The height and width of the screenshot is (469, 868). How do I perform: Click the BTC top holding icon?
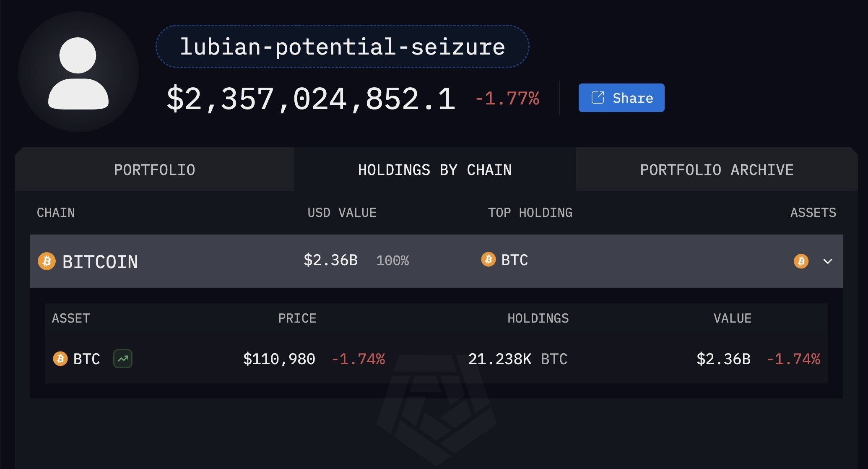[x=488, y=260]
